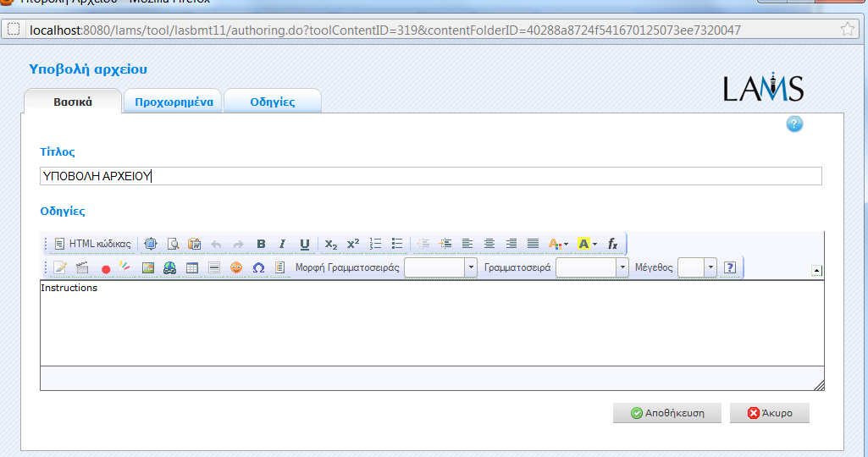The width and height of the screenshot is (868, 457).
Task: Click the blue help question mark icon
Action: click(x=794, y=124)
